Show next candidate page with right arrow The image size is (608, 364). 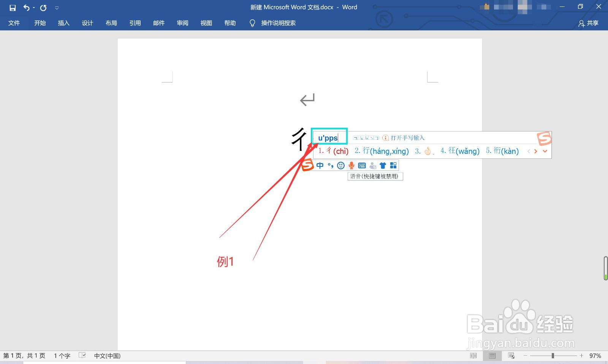tap(536, 151)
